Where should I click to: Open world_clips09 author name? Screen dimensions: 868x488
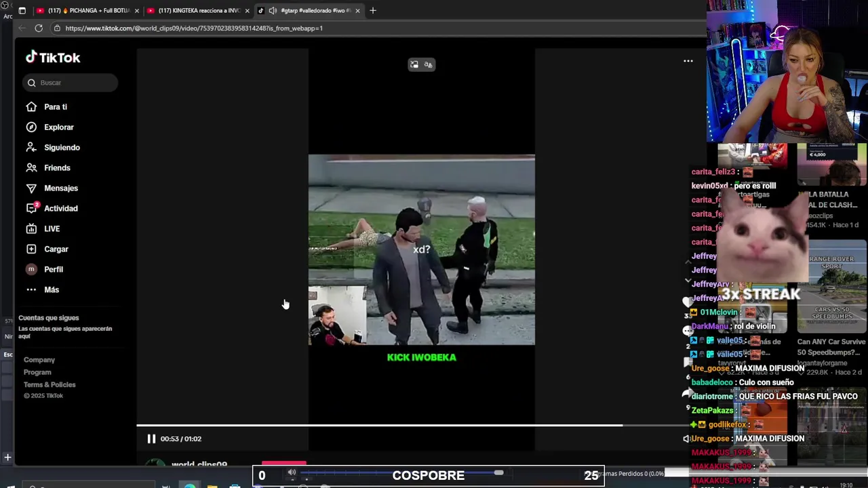(199, 464)
